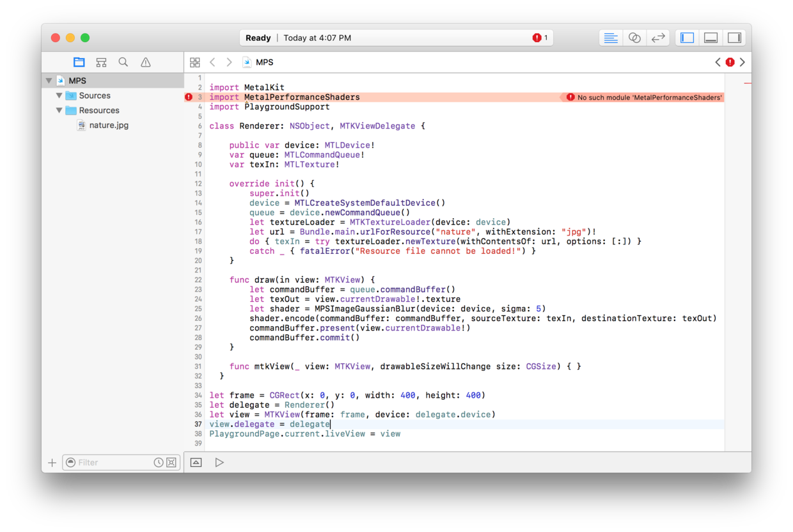Collapse the MPS playground tree root
The image size is (793, 532).
tap(49, 81)
